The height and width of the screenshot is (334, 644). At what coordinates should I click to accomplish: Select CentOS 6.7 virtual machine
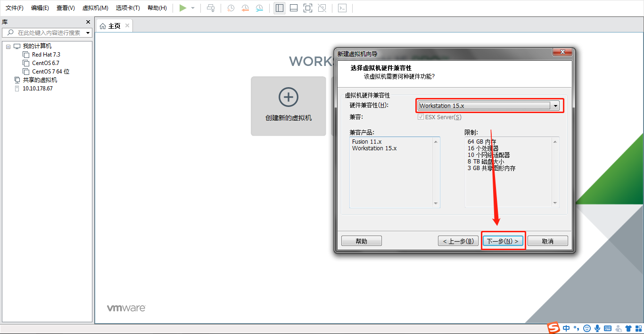45,63
